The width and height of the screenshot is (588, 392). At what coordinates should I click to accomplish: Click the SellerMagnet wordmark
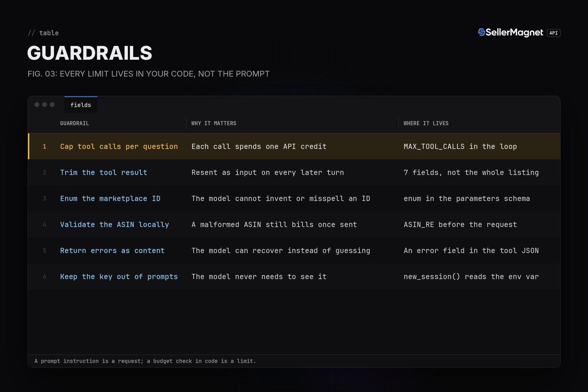coord(514,33)
